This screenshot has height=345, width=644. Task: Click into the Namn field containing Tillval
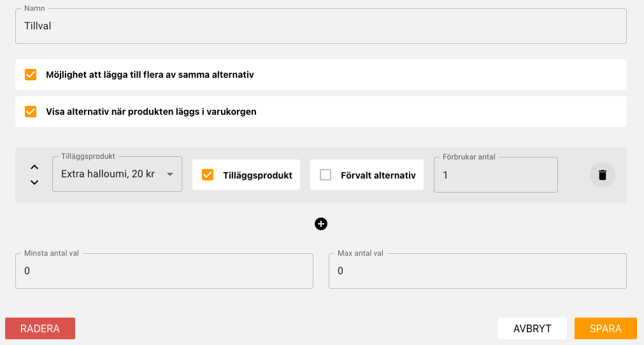321,26
